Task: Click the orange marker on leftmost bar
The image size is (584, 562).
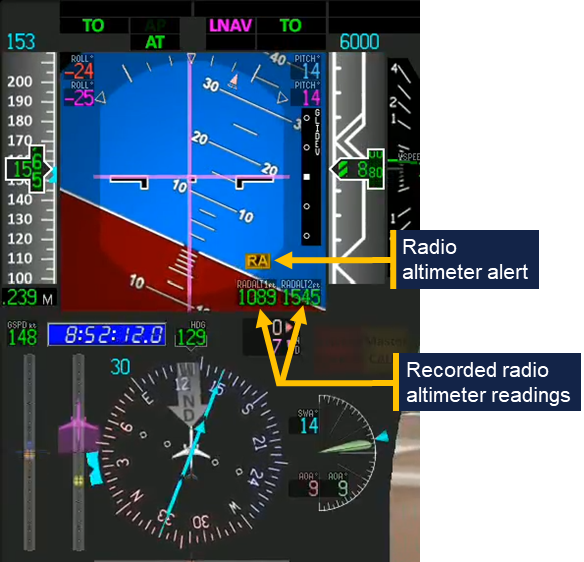Action: pos(29,454)
